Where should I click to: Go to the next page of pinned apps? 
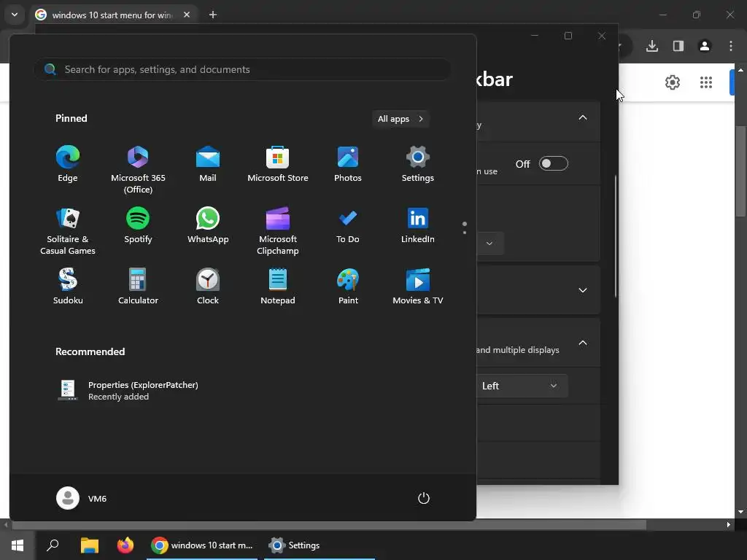coord(465,233)
